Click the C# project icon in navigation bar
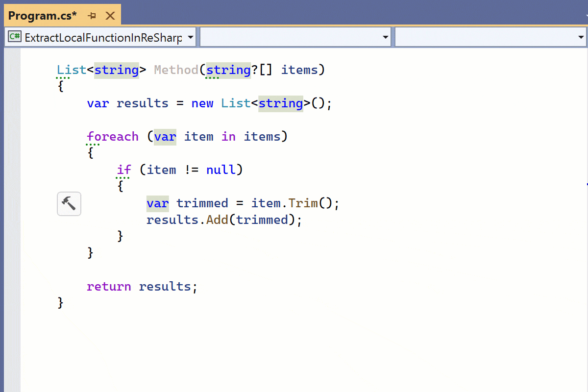The height and width of the screenshot is (392, 588). (x=15, y=37)
